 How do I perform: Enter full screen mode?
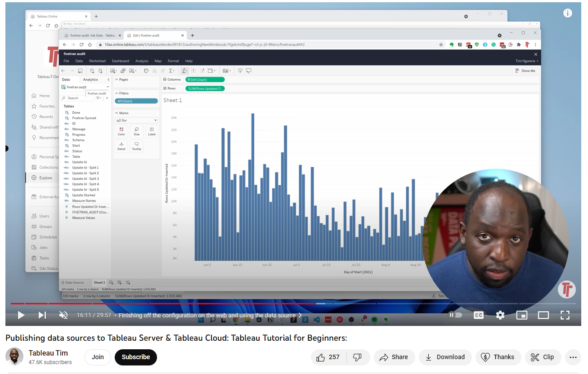click(565, 315)
